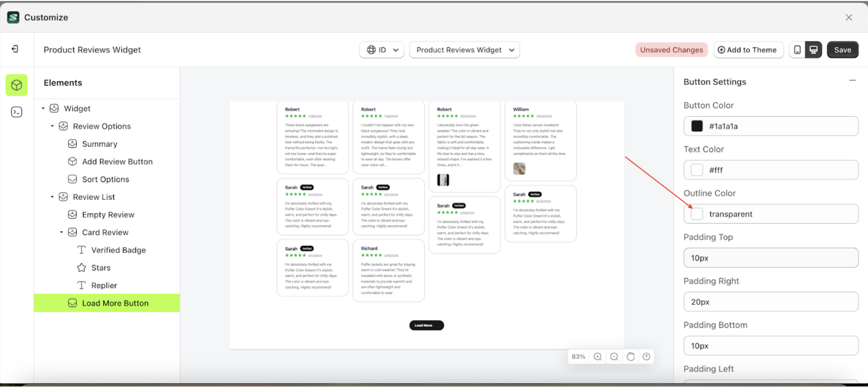Activate the hand pan tool
868x387 pixels.
pos(630,356)
